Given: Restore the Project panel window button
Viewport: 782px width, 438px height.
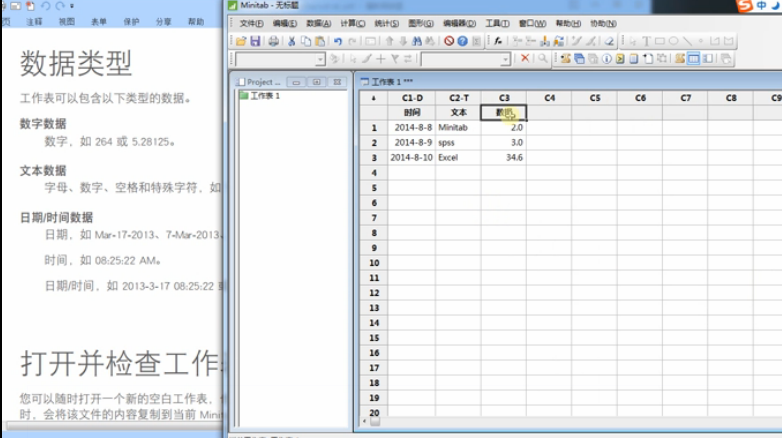Looking at the screenshot, I should (x=296, y=82).
